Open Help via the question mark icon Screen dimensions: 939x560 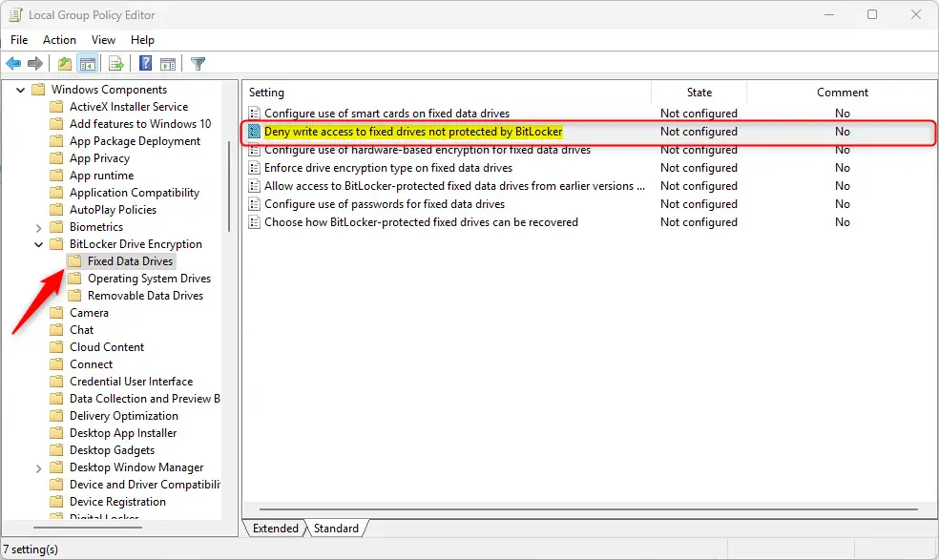point(145,64)
